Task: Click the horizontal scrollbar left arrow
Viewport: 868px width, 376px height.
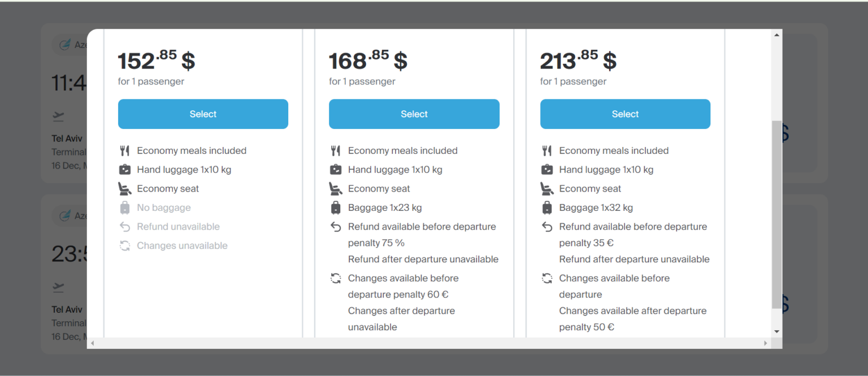Action: pos(93,343)
